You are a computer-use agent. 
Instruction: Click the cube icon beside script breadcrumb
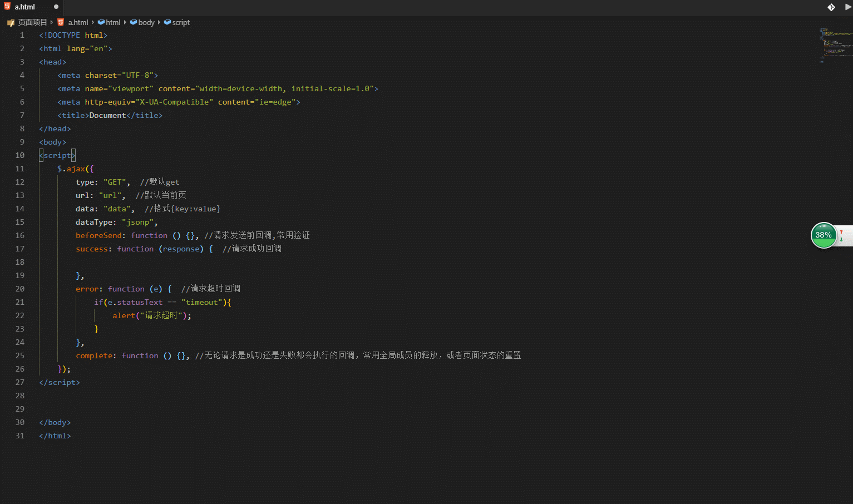pyautogui.click(x=167, y=22)
